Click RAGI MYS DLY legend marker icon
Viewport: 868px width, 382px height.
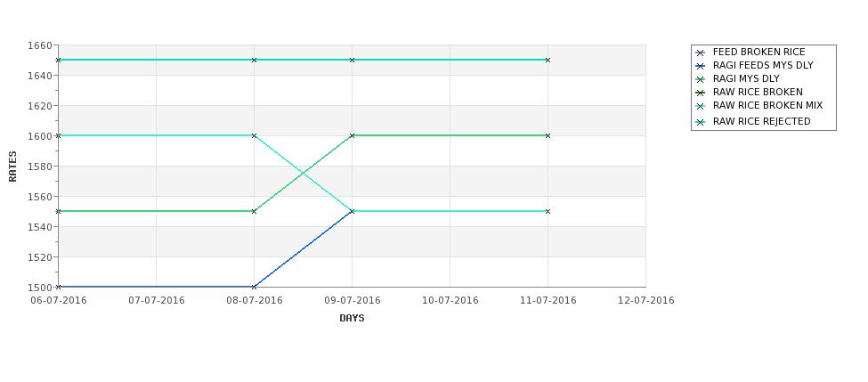(701, 79)
